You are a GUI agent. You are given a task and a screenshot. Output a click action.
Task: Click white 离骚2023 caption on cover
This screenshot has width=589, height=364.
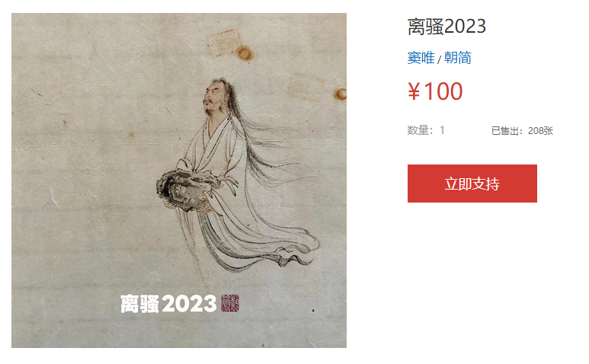[168, 304]
